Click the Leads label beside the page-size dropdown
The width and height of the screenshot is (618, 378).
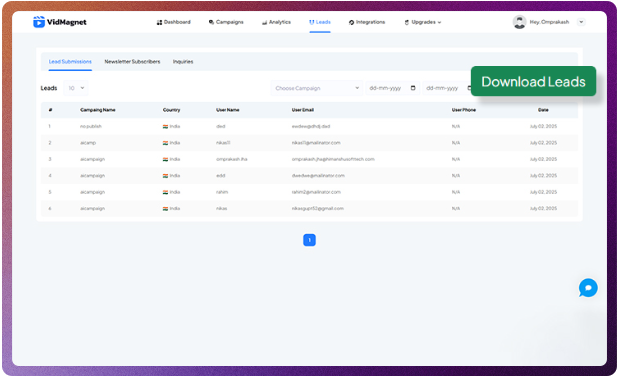pyautogui.click(x=49, y=88)
